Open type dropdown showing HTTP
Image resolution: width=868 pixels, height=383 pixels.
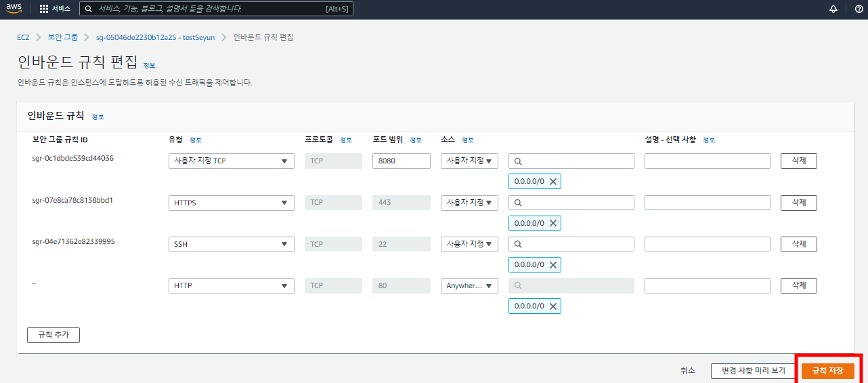pyautogui.click(x=232, y=286)
